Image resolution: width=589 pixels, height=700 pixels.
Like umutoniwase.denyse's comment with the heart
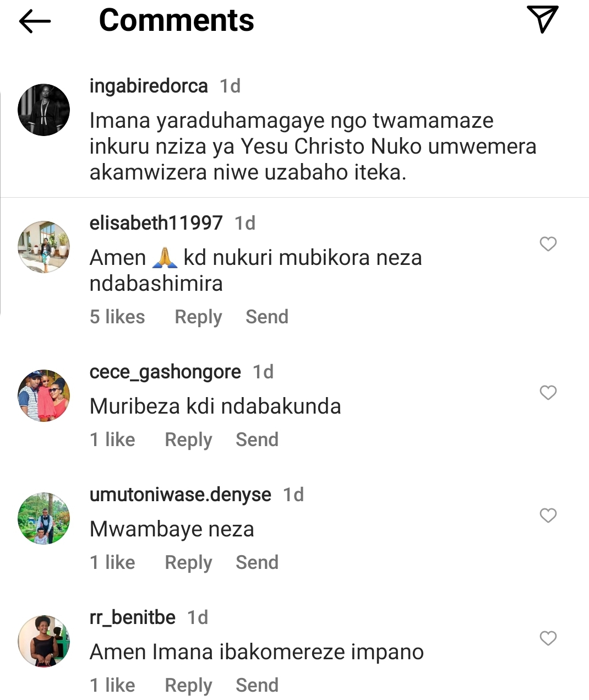pos(548,515)
